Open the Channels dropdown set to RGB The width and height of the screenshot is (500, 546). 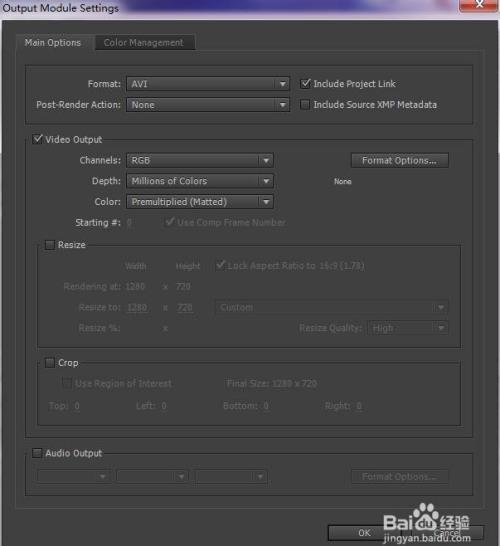[200, 161]
